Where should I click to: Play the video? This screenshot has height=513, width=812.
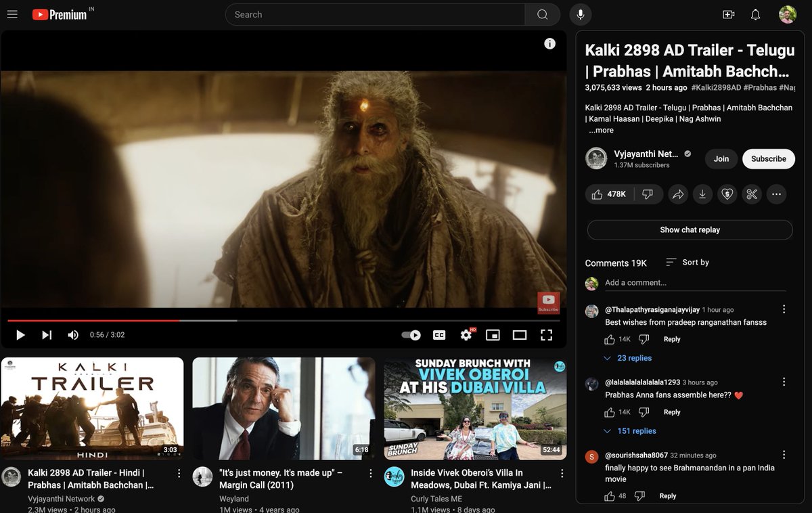click(x=20, y=334)
